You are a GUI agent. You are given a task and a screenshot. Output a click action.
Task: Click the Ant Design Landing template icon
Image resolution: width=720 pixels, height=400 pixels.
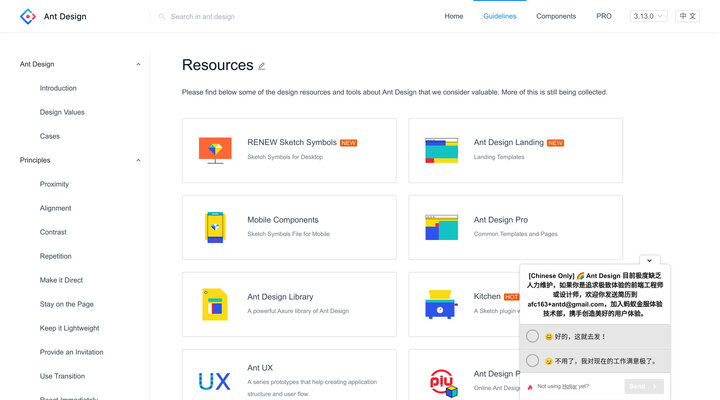pyautogui.click(x=441, y=150)
